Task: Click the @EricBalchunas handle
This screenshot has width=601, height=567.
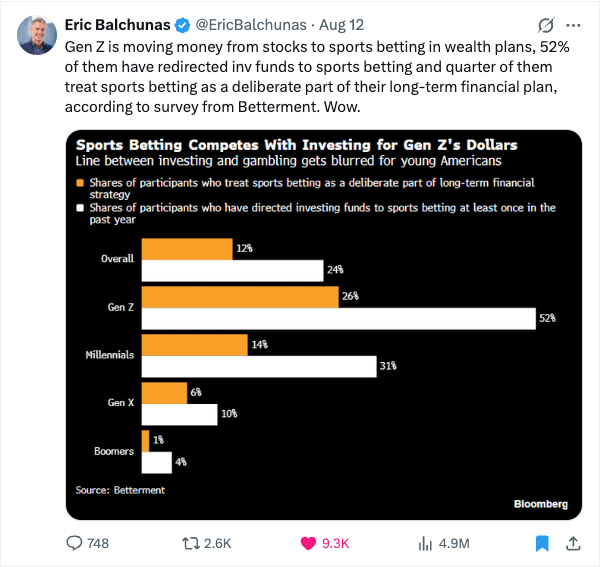Action: pyautogui.click(x=251, y=25)
